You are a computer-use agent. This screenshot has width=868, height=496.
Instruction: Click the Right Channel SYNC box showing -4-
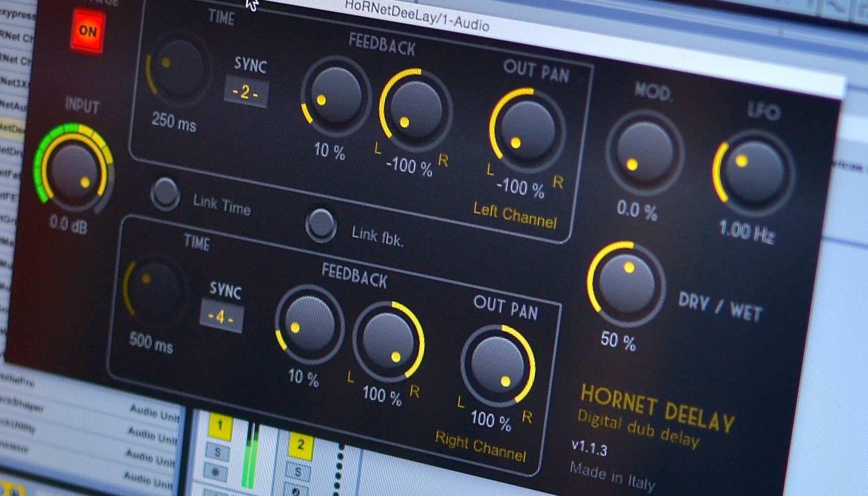point(221,316)
